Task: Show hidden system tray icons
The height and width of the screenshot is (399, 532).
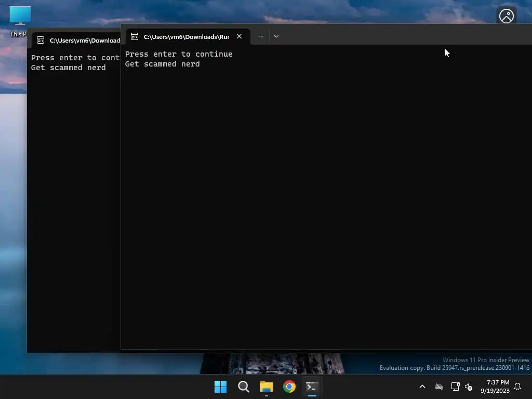Action: (422, 387)
